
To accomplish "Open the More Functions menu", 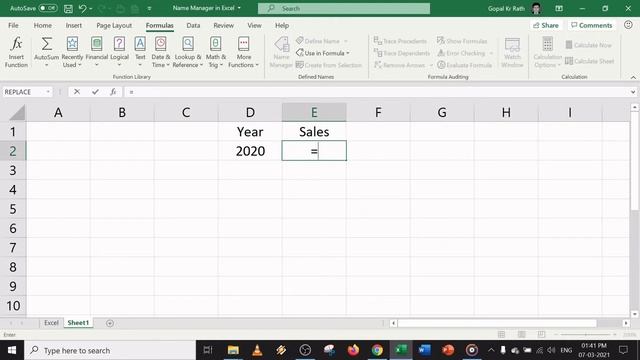I will coord(243,52).
